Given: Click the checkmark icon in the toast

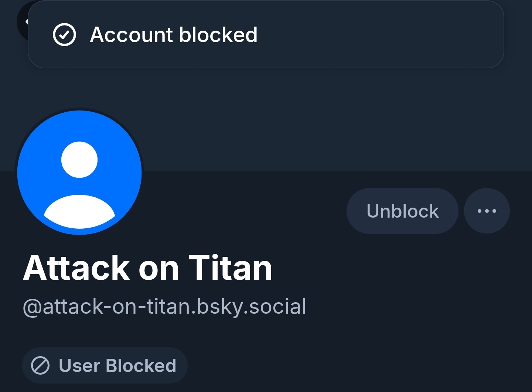Looking at the screenshot, I should [x=64, y=35].
